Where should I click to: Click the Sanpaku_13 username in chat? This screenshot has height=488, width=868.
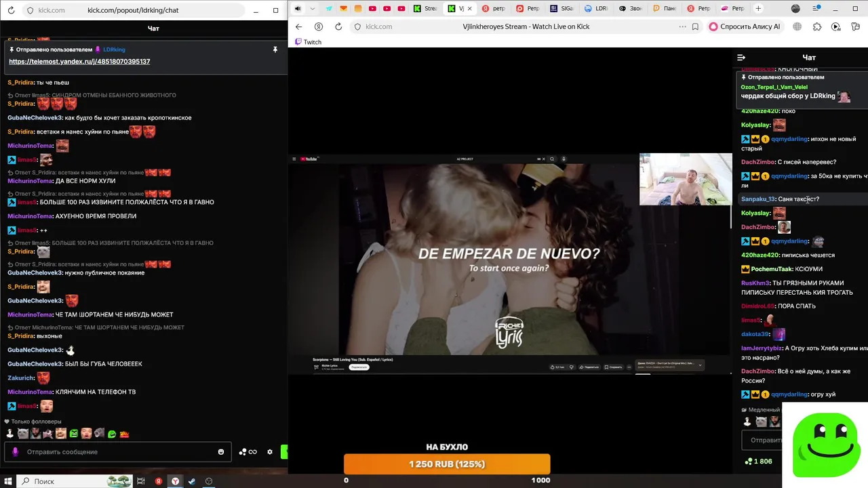(758, 199)
